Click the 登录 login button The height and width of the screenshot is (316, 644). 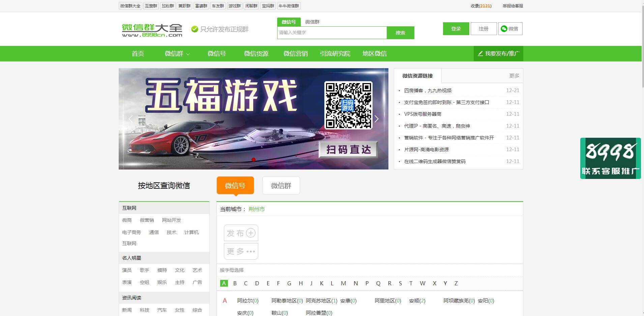coord(456,29)
